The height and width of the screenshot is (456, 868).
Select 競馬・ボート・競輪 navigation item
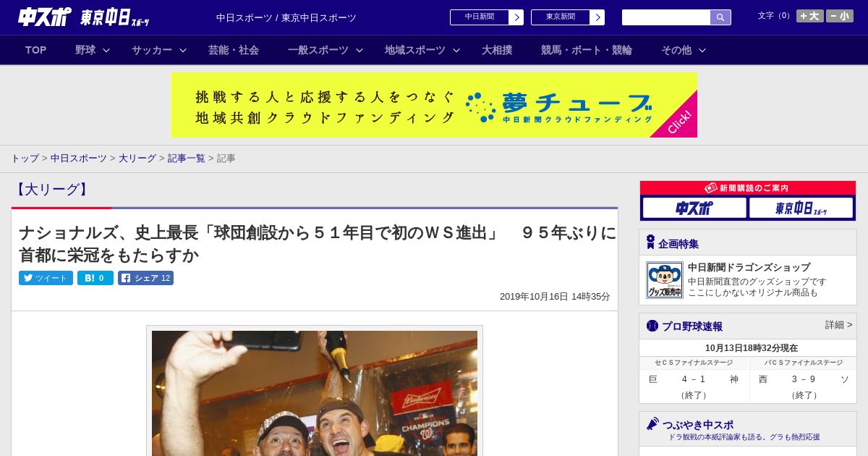pos(587,50)
